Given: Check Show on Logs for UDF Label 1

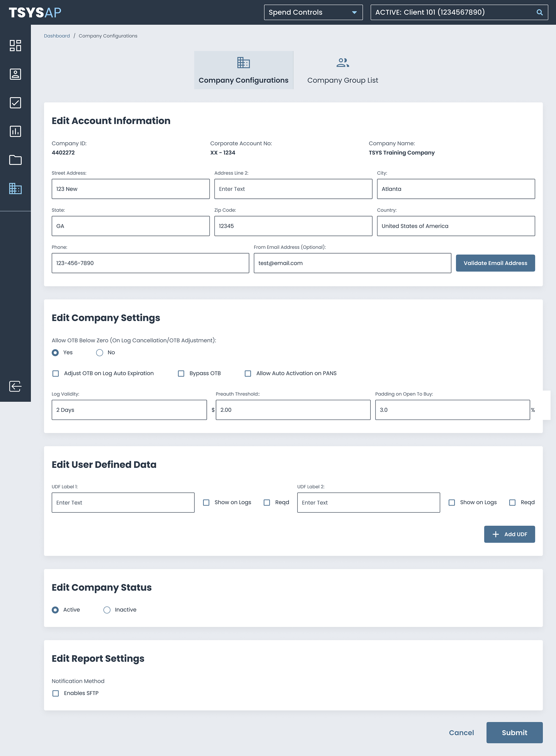Looking at the screenshot, I should pos(206,502).
